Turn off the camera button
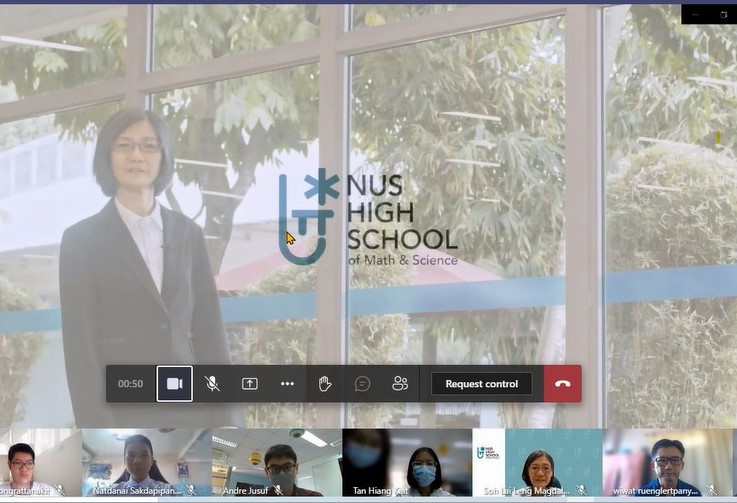Screen dimensions: 737x503 174,384
